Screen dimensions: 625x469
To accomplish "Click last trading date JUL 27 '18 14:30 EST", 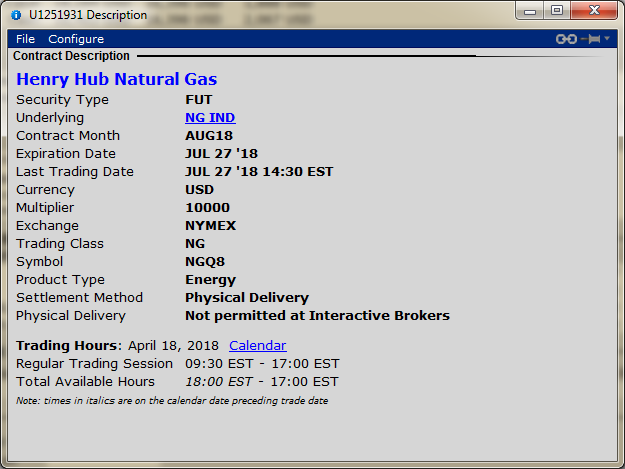I will (259, 172).
